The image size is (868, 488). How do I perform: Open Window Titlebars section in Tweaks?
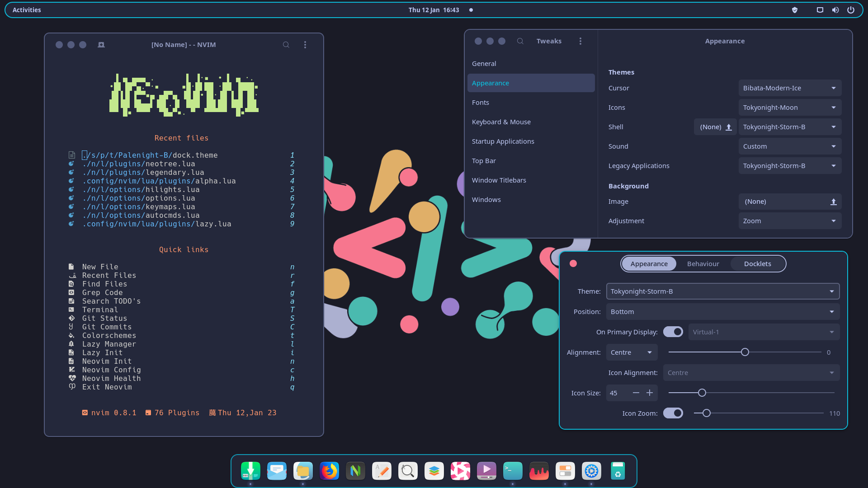tap(531, 180)
